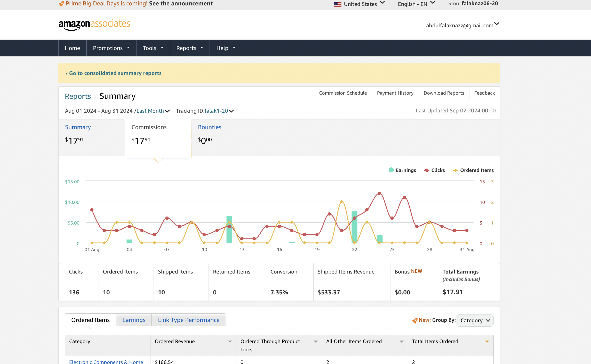This screenshot has width=591, height=364.
Task: Click Last Updated Sep 02 2024 text
Action: 456,111
